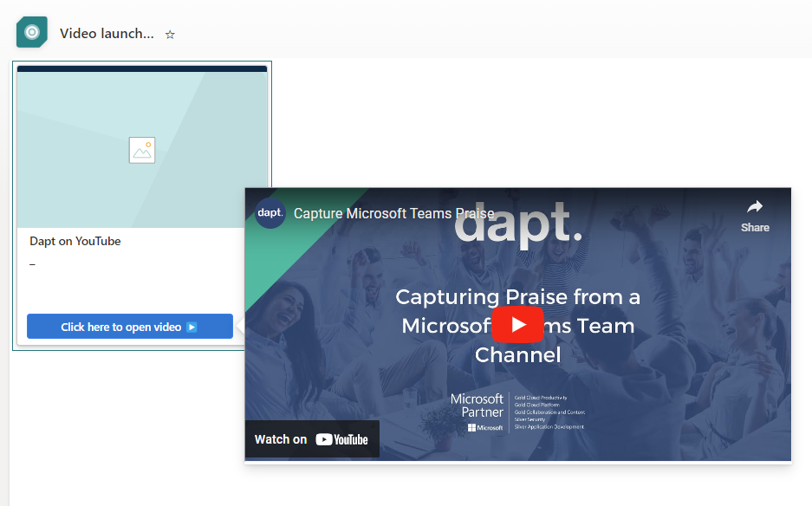Image resolution: width=812 pixels, height=506 pixels.
Task: Click the teal site logo icon
Action: pos(32,33)
